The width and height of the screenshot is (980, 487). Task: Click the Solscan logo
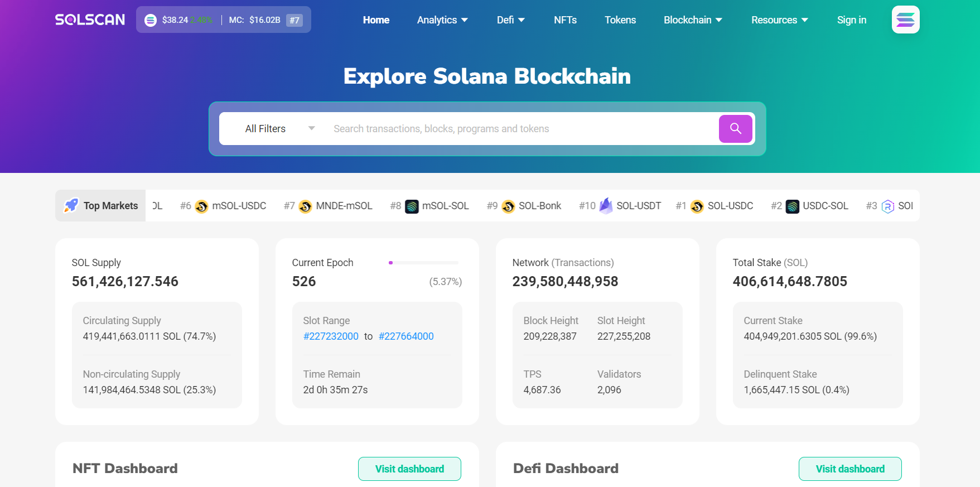tap(90, 20)
